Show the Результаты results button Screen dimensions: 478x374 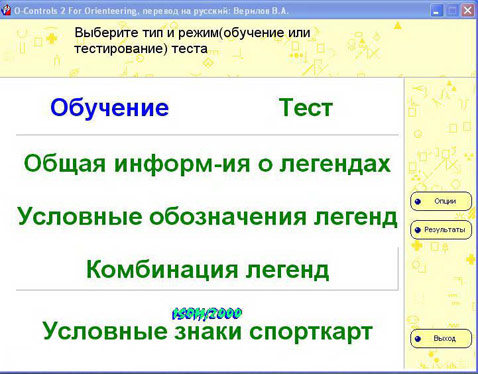click(441, 230)
